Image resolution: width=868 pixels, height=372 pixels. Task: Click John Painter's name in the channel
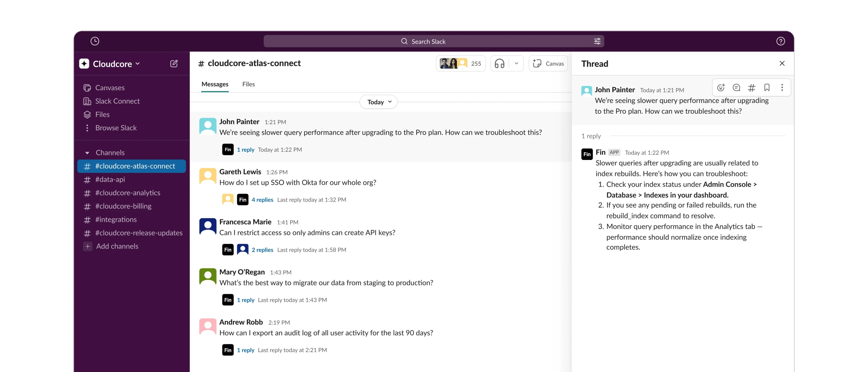pos(239,122)
